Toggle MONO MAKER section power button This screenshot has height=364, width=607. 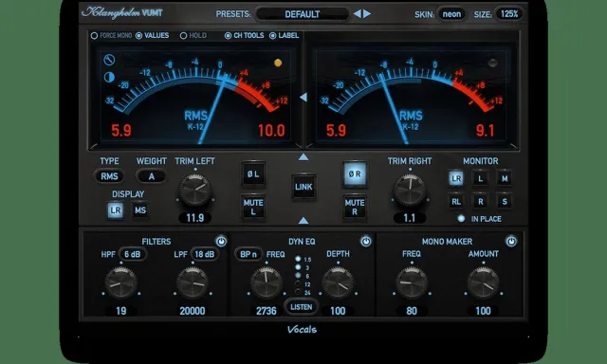[511, 242]
